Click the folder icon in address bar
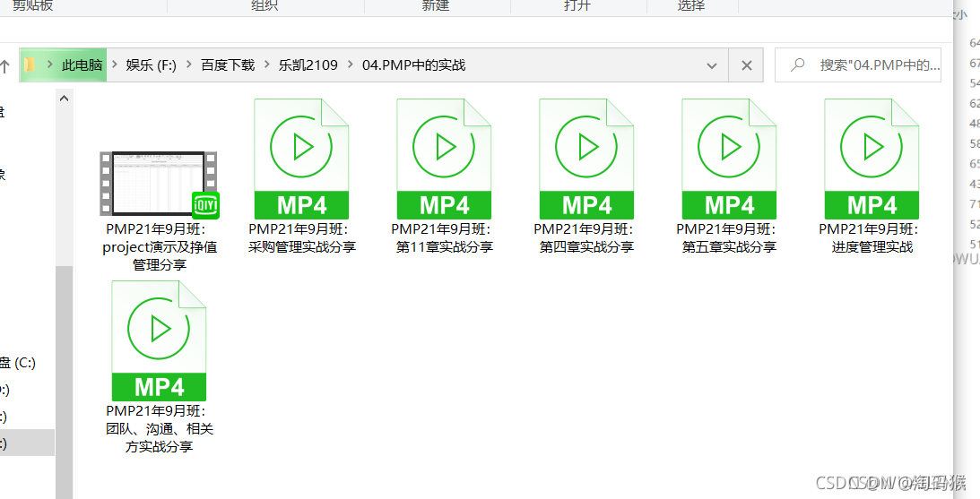Screen dimensions: 980x499 click(30, 65)
